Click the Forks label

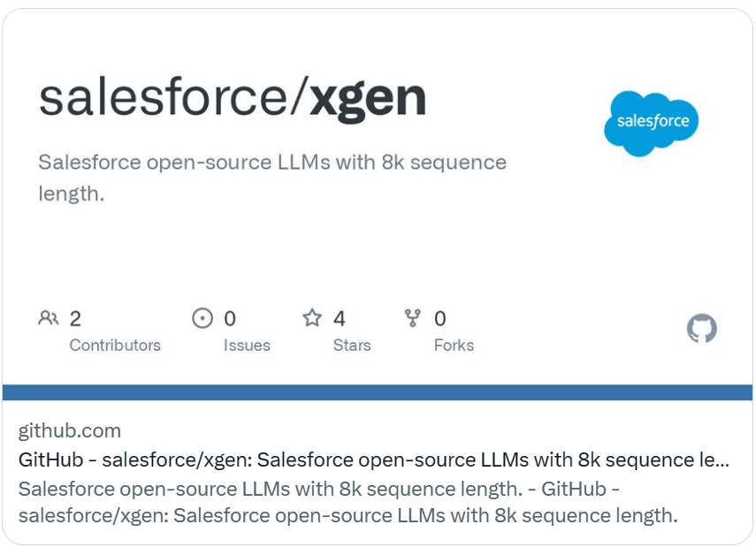tap(454, 346)
